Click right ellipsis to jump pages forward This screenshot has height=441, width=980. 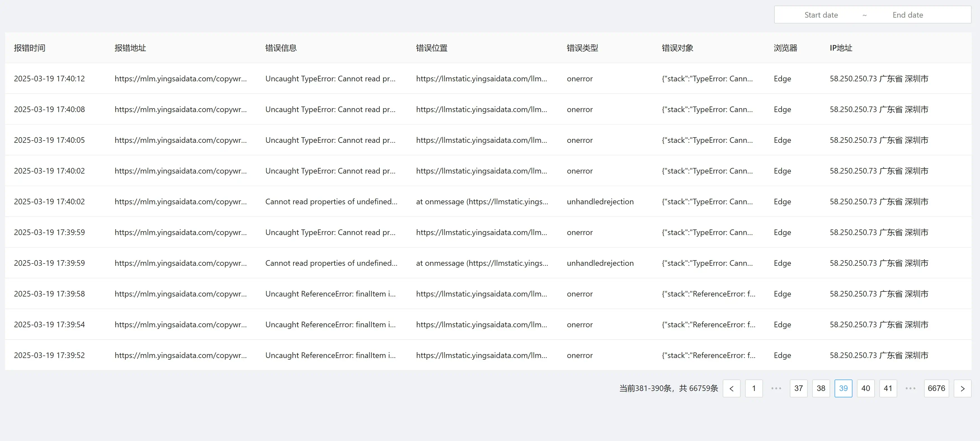[x=910, y=388]
